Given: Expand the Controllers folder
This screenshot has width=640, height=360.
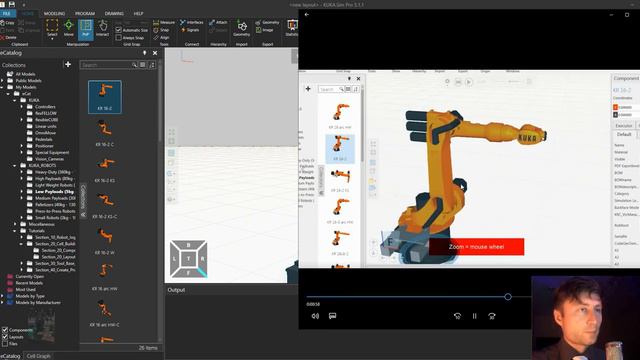Looking at the screenshot, I should tap(22, 107).
